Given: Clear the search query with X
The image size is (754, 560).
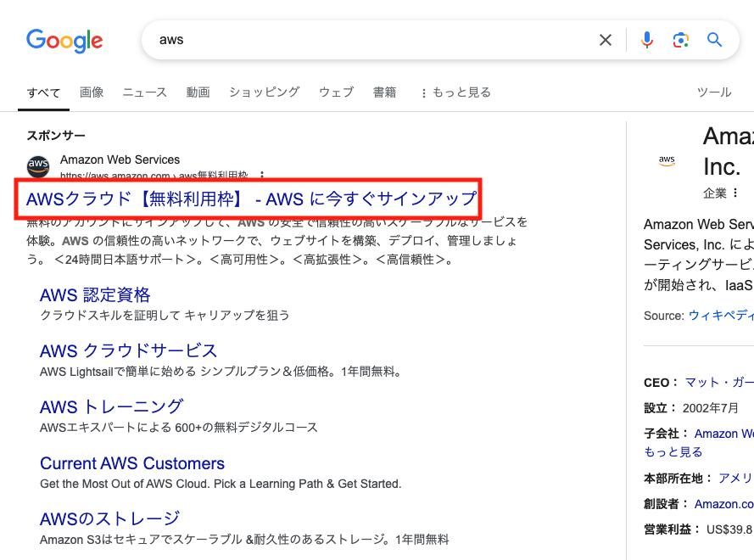Looking at the screenshot, I should coord(606,40).
